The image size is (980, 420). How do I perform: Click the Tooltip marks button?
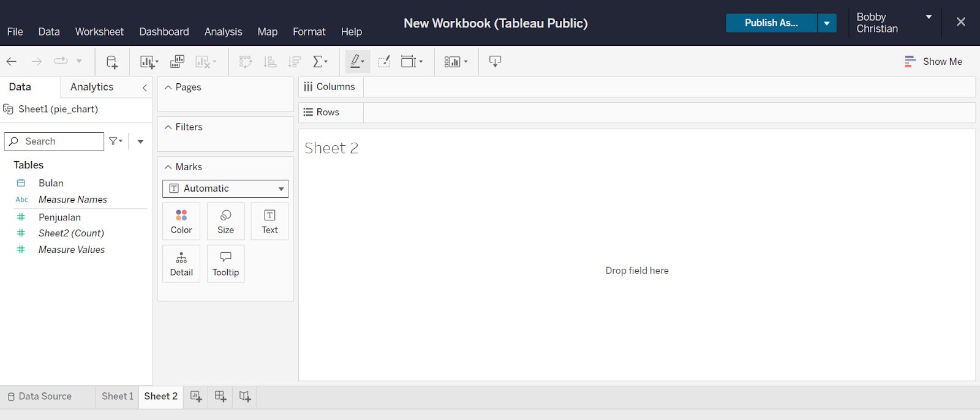[225, 264]
